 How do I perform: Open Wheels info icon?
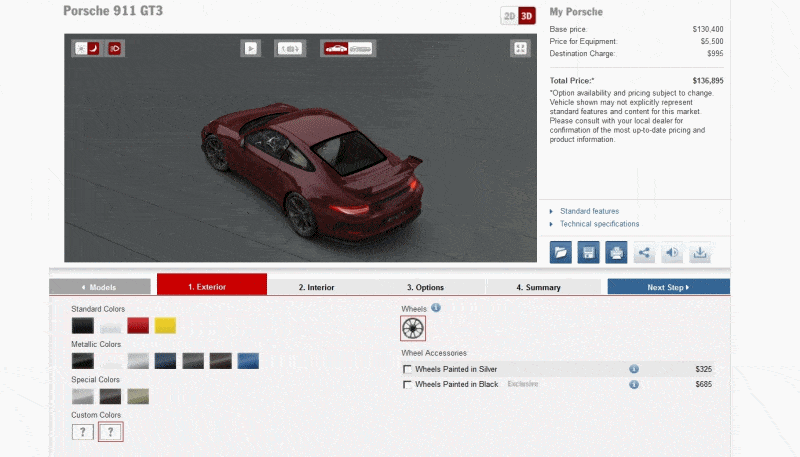436,308
